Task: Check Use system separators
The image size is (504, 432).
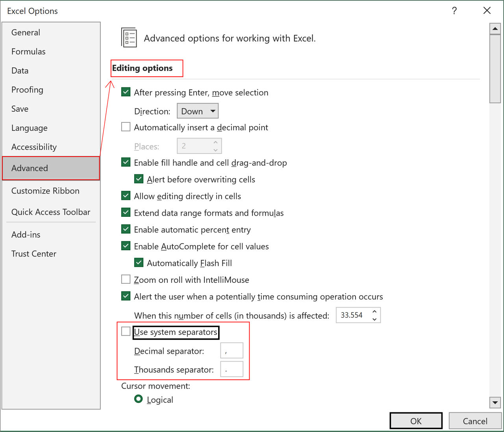Action: pos(126,331)
